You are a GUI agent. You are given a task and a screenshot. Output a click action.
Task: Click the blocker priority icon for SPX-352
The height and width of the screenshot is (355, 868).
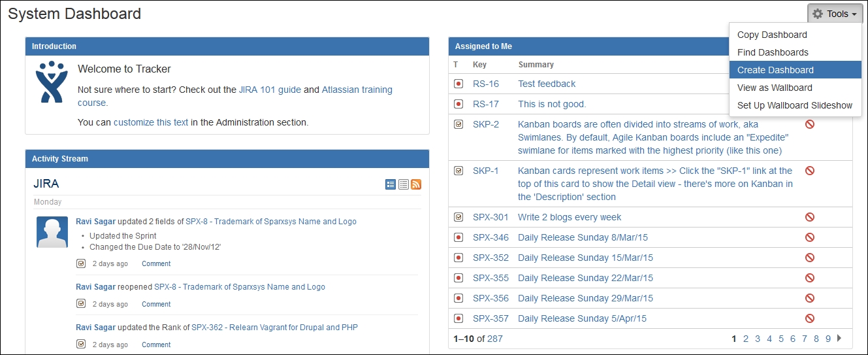(810, 258)
